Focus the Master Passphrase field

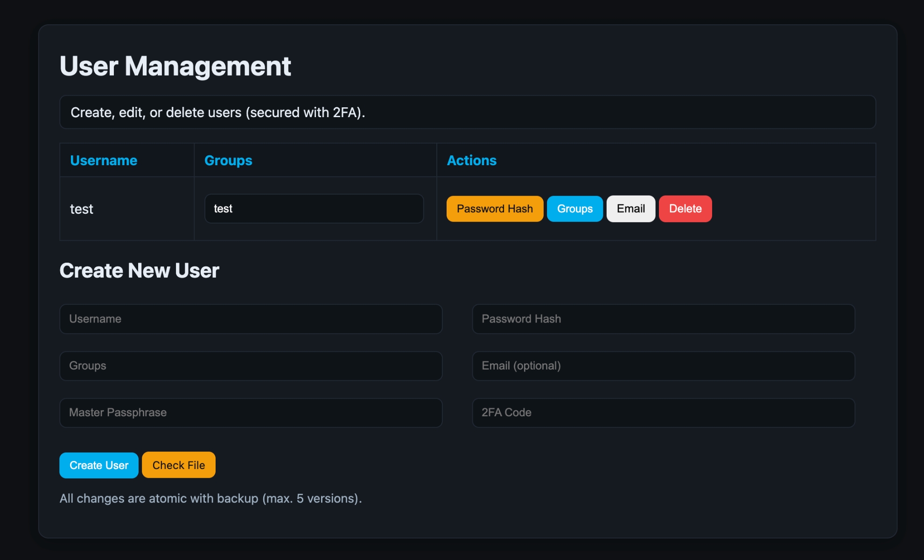click(251, 413)
